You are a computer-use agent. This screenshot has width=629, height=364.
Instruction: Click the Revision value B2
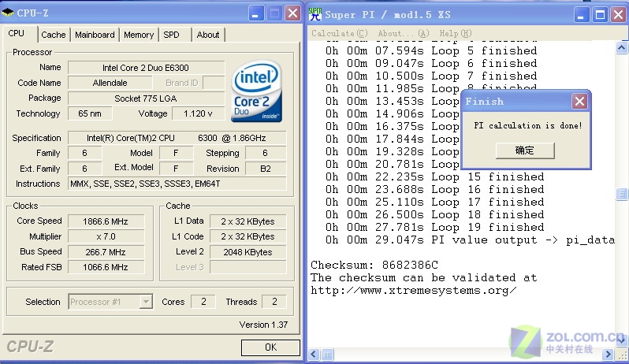pyautogui.click(x=266, y=169)
